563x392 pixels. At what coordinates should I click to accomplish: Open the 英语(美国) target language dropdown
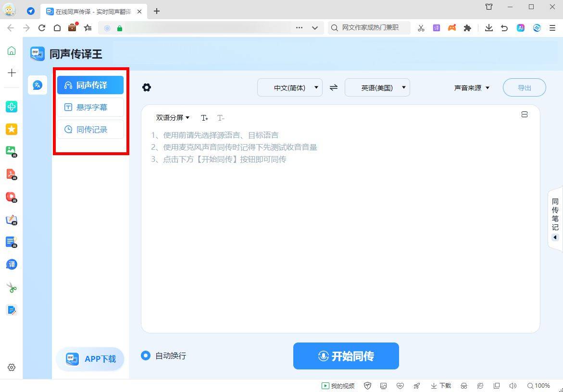(377, 87)
